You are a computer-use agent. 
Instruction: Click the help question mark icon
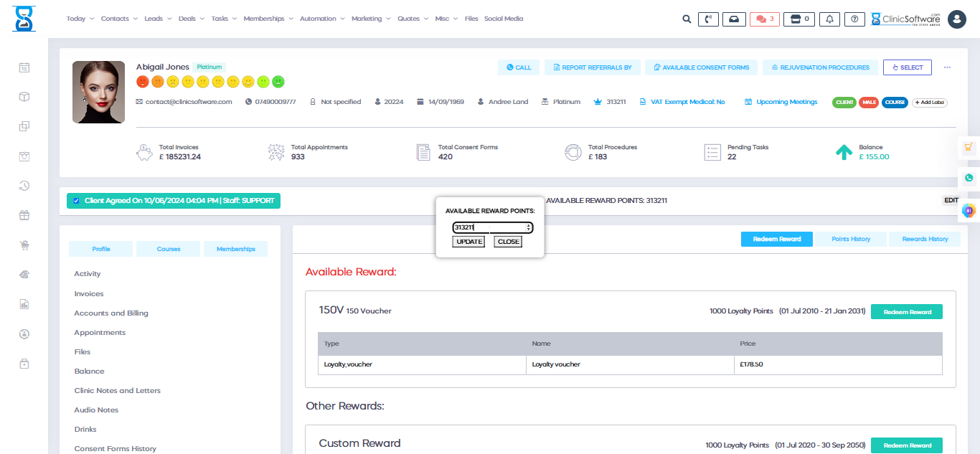(x=854, y=19)
